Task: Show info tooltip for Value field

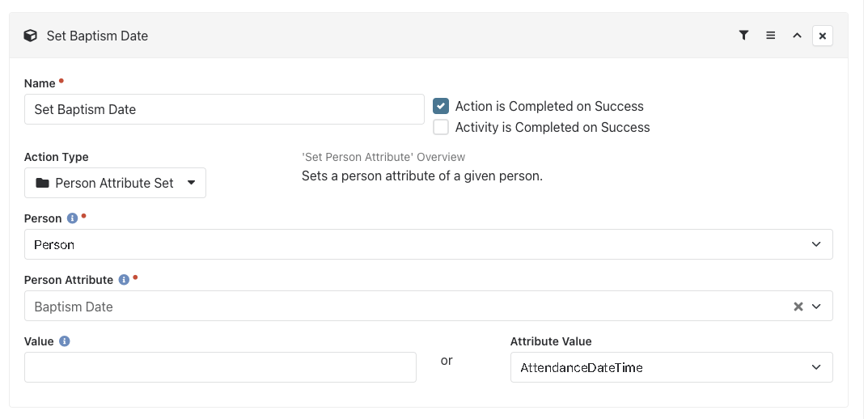Action: pos(64,341)
